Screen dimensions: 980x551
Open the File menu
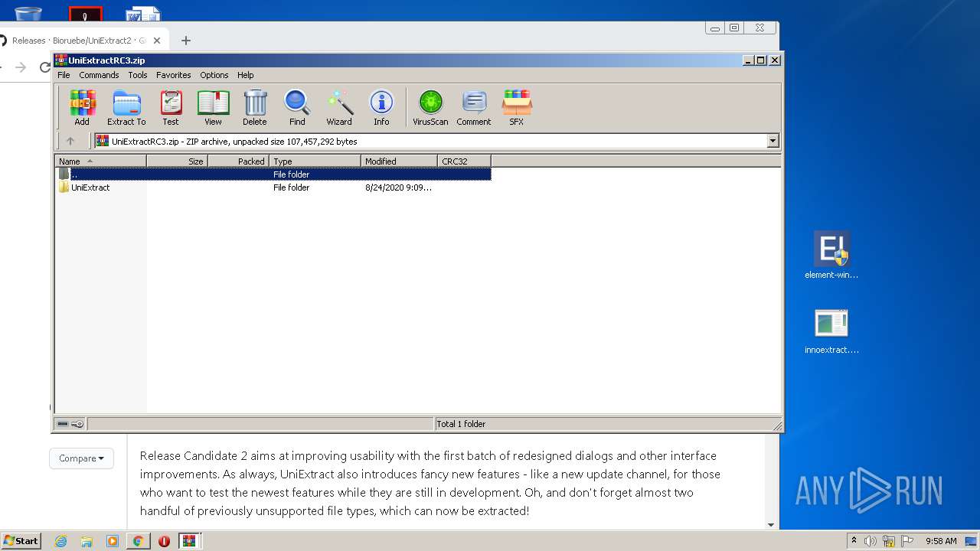click(x=64, y=75)
